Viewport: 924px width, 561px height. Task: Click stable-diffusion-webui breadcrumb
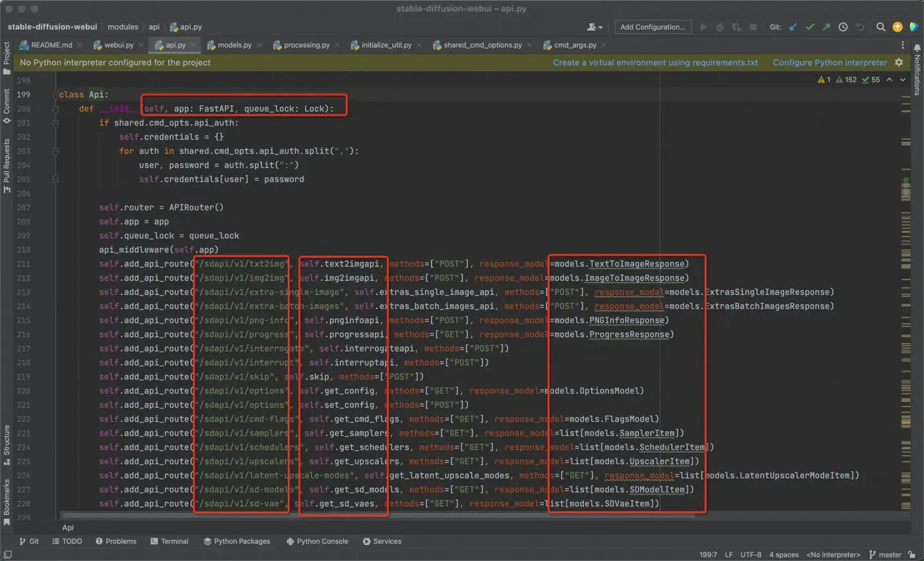[x=52, y=27]
